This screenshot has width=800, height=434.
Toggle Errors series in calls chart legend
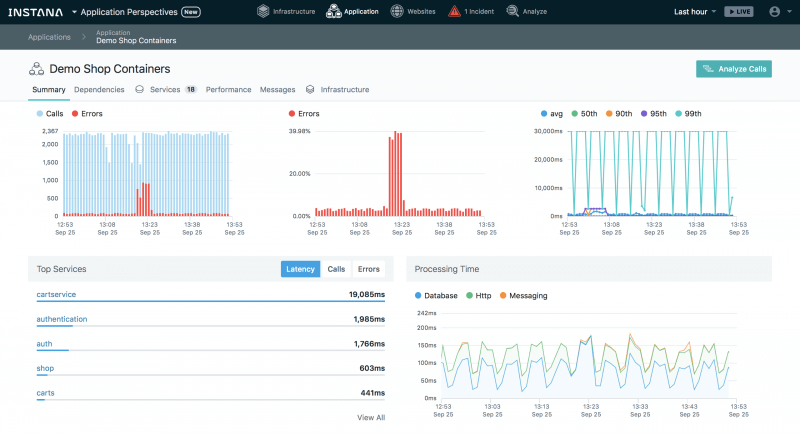click(x=87, y=114)
